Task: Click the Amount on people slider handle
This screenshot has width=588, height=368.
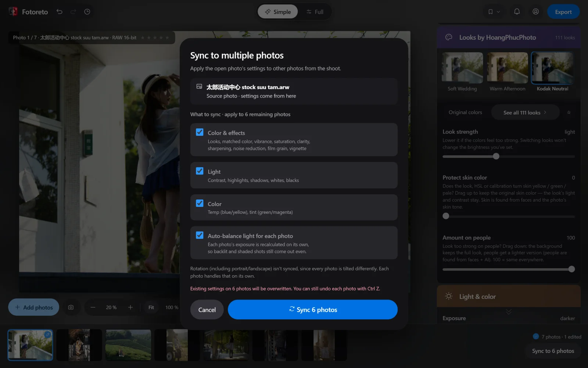Action: [x=571, y=269]
